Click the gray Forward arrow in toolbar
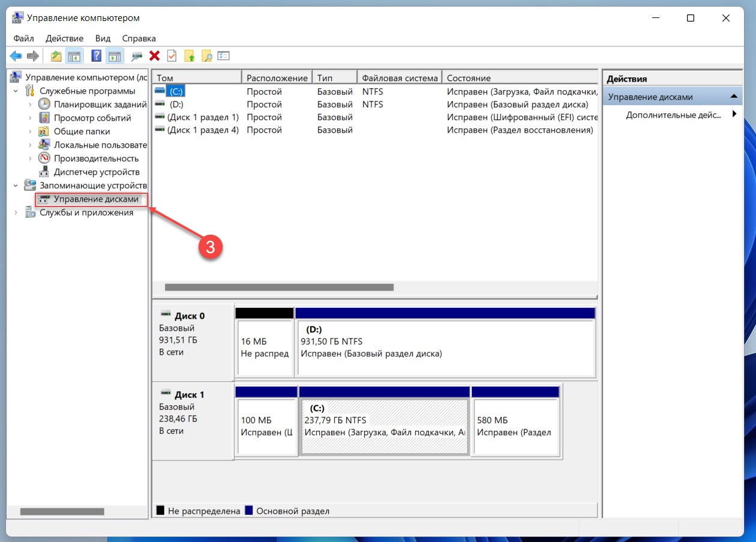 (x=33, y=56)
